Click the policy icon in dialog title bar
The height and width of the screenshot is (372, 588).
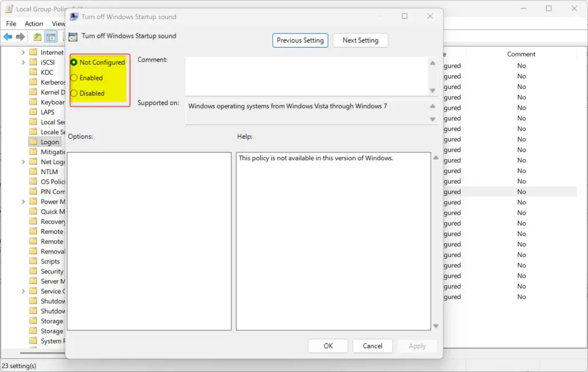pos(74,17)
